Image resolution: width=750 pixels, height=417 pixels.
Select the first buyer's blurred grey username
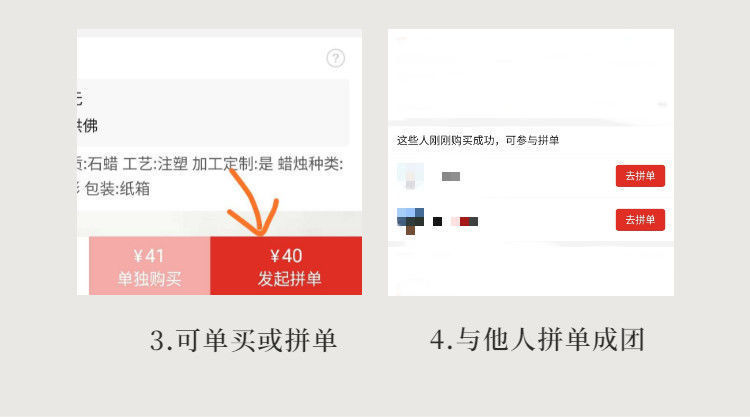pyautogui.click(x=451, y=176)
